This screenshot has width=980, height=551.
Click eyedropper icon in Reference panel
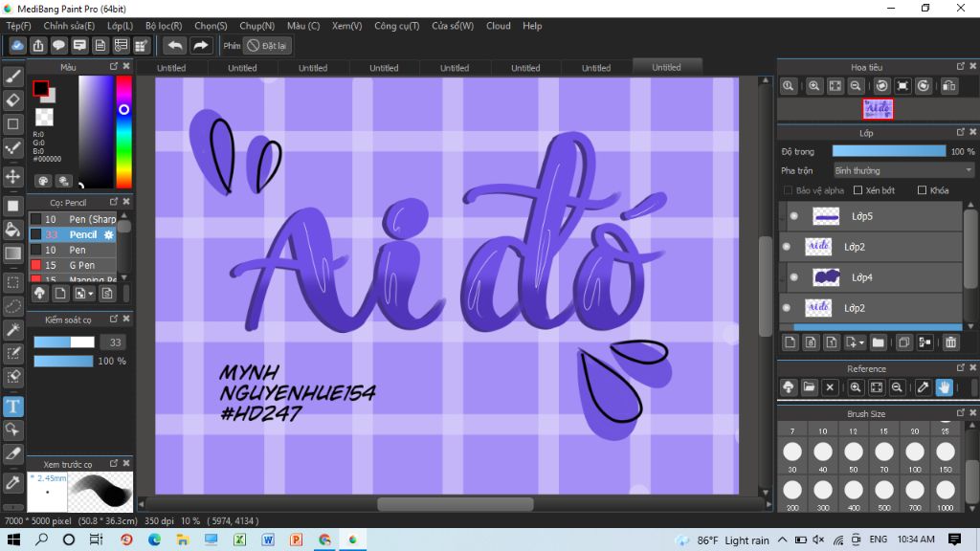coord(924,387)
